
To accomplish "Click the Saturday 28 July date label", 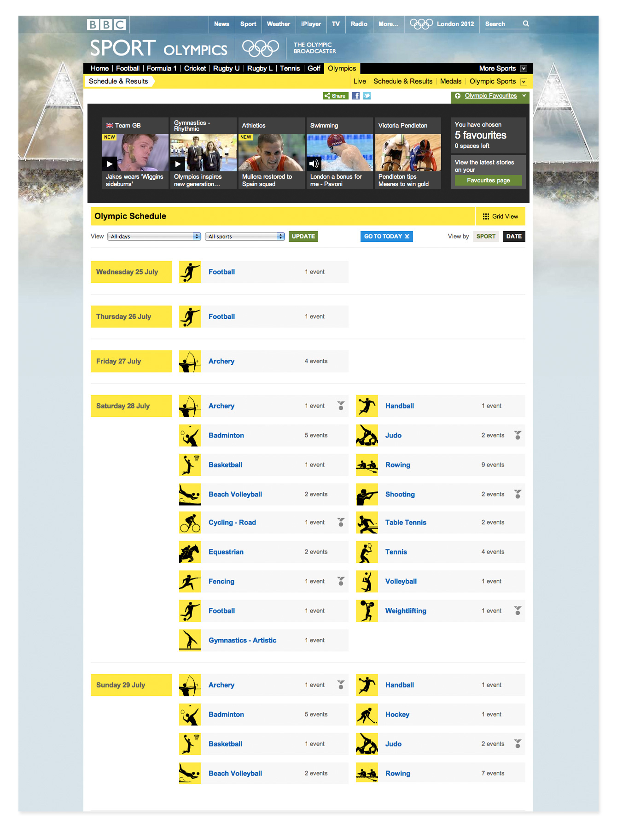I will coord(131,406).
